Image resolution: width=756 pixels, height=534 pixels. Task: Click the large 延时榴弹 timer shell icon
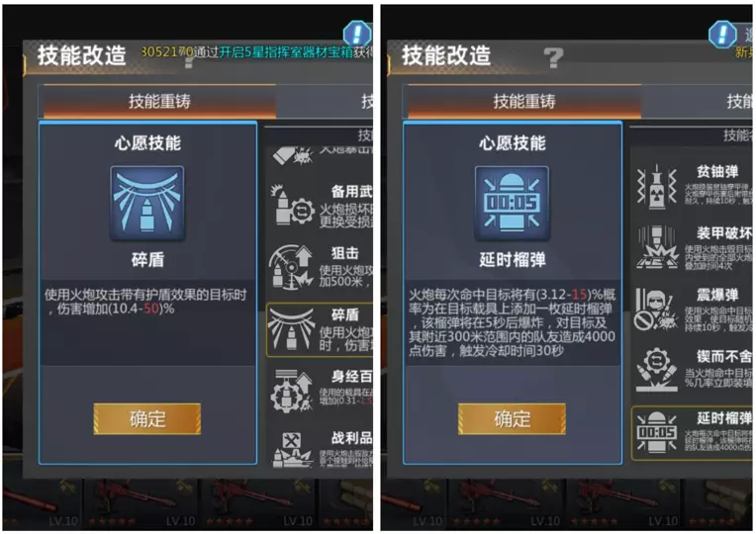[x=512, y=203]
